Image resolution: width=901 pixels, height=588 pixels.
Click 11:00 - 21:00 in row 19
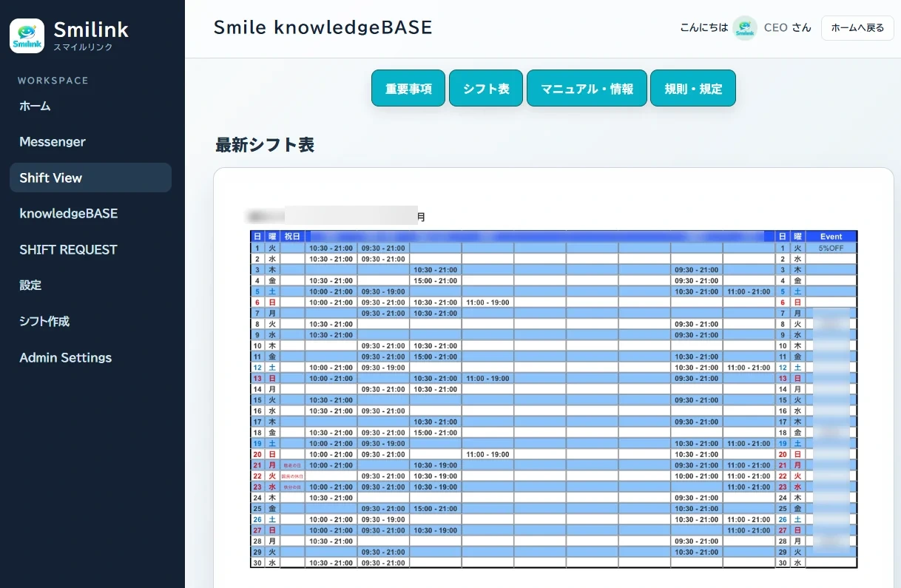(x=749, y=444)
